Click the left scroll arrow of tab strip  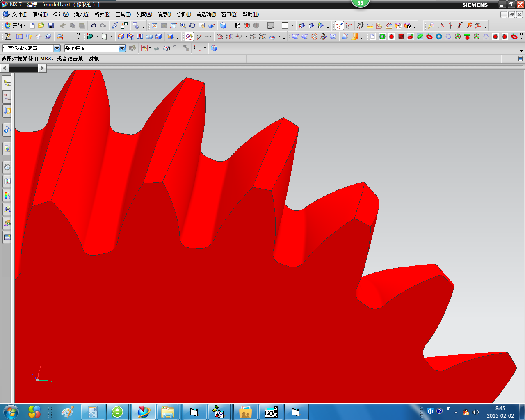5,68
